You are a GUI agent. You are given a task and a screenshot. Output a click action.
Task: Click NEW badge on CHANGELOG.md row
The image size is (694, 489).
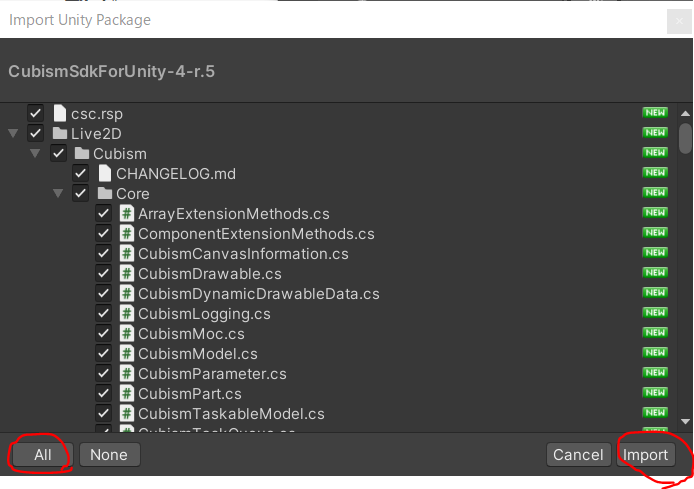pos(655,173)
